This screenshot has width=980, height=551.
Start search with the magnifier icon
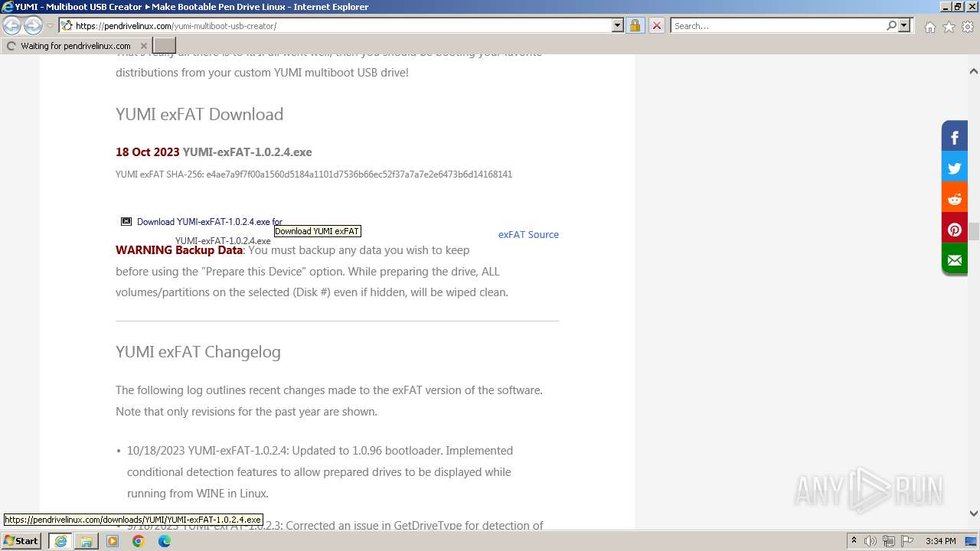[x=891, y=25]
